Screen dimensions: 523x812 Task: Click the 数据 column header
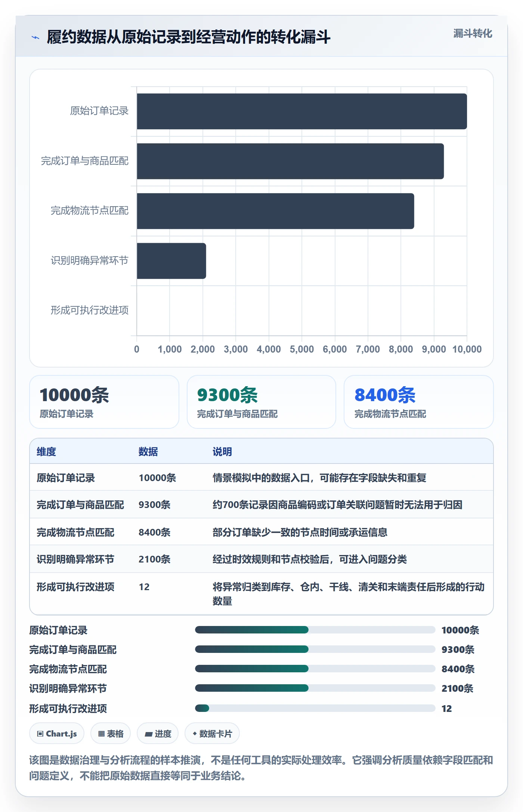[148, 452]
